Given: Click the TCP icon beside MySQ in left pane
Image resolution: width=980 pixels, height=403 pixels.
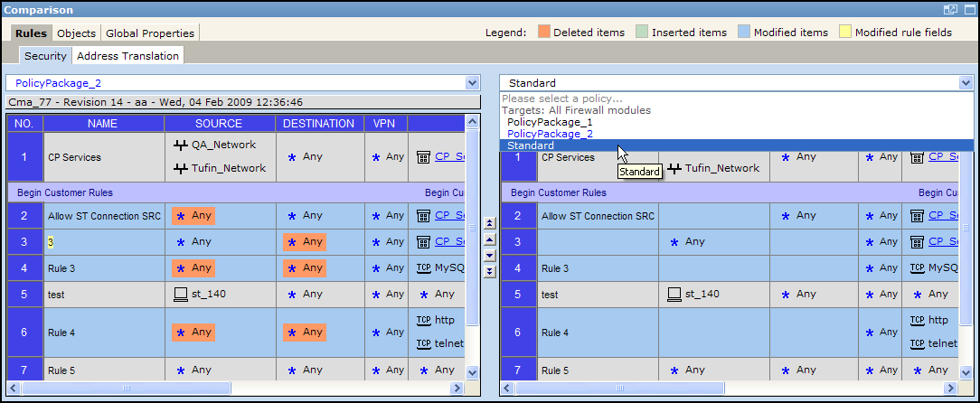Looking at the screenshot, I should (423, 267).
